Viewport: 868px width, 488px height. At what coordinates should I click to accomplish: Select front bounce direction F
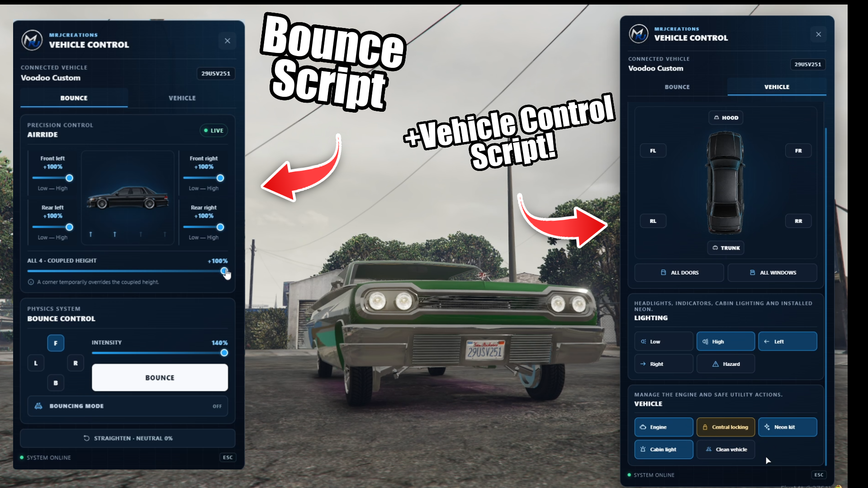click(x=56, y=343)
